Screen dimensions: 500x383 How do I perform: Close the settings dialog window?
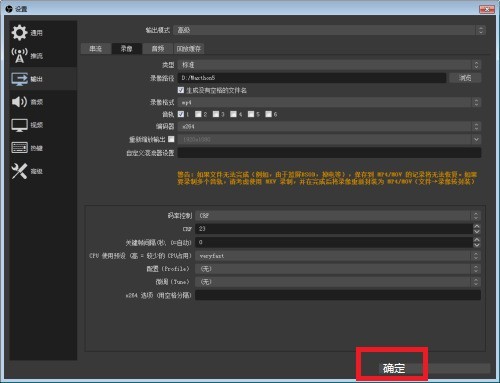(487, 9)
